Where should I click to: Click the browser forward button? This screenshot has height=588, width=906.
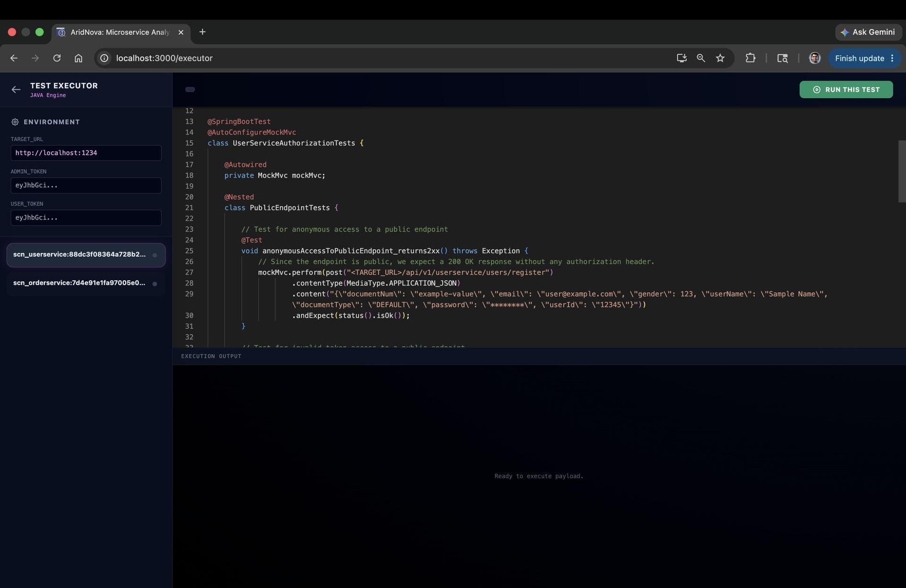coord(35,58)
